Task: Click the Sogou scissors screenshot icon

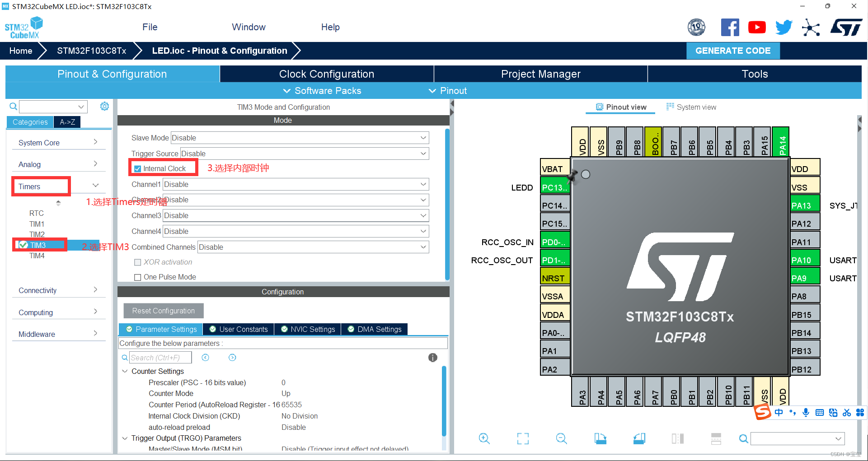Action: pos(847,412)
